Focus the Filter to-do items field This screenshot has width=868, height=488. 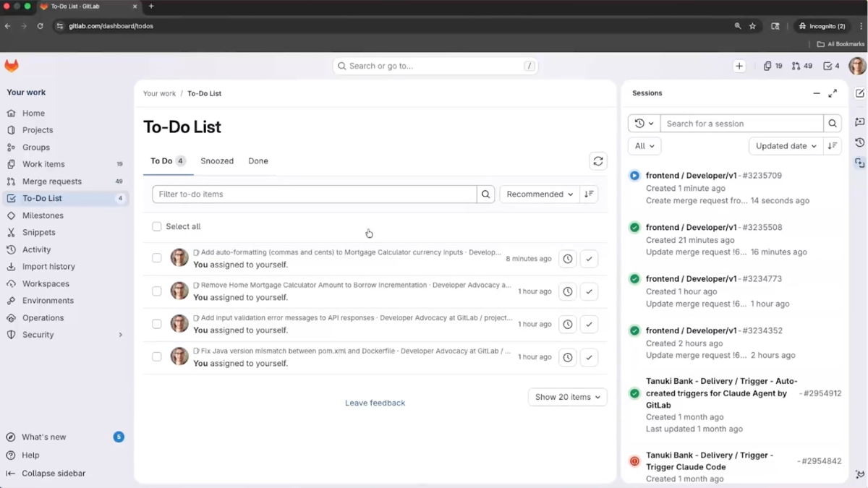click(315, 194)
